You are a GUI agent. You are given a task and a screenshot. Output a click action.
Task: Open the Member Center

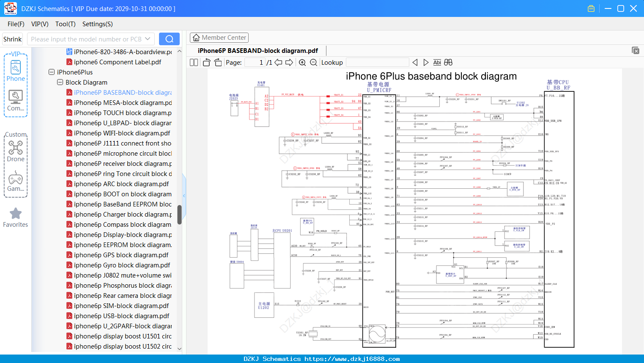219,38
